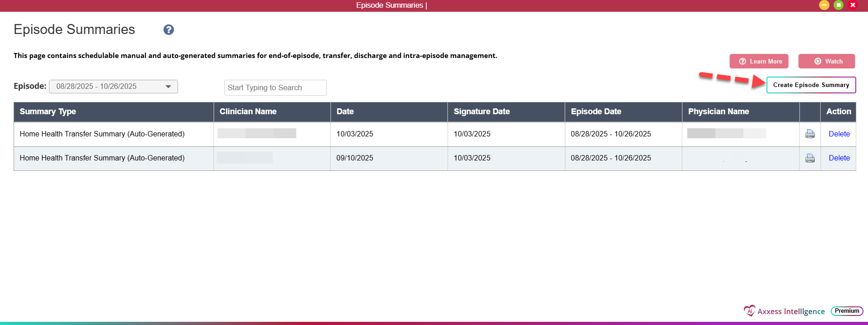Focus the Start Typing to Search field
The width and height of the screenshot is (868, 325).
(x=275, y=88)
